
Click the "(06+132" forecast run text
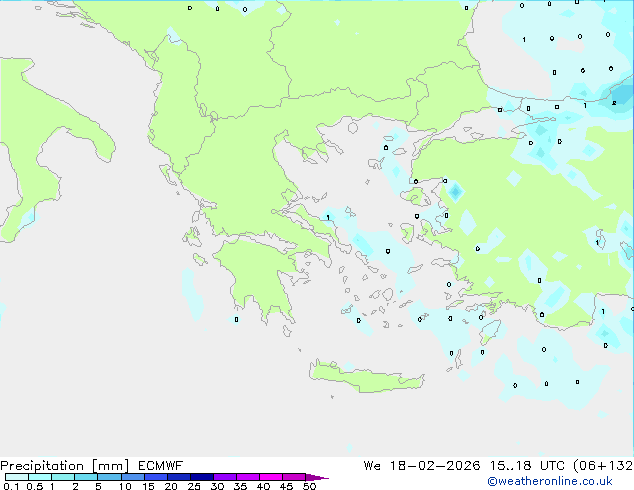[x=603, y=466]
